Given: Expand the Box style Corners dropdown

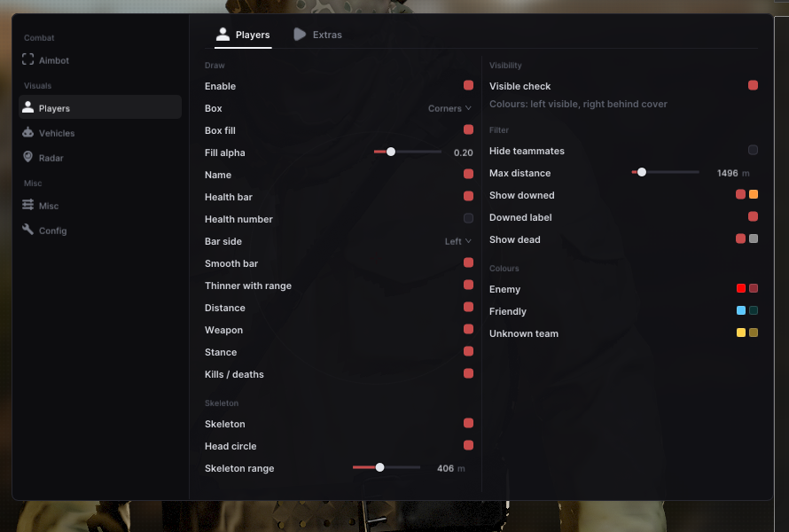Looking at the screenshot, I should (449, 108).
